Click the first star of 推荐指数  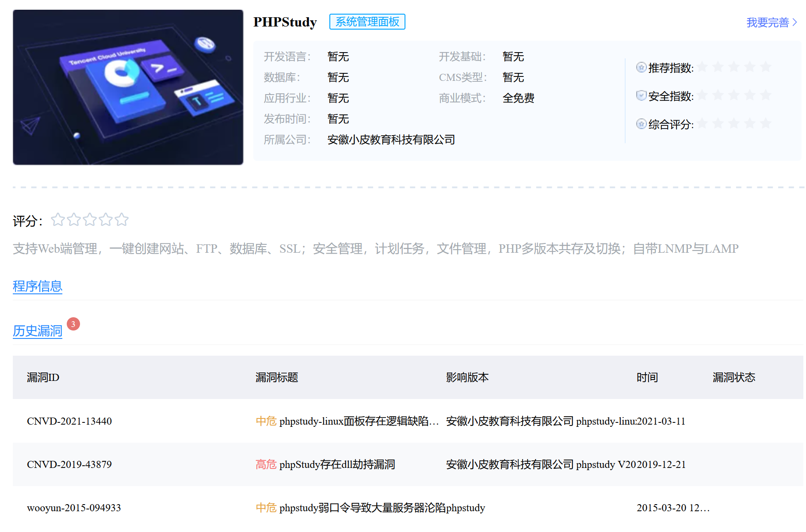(702, 67)
